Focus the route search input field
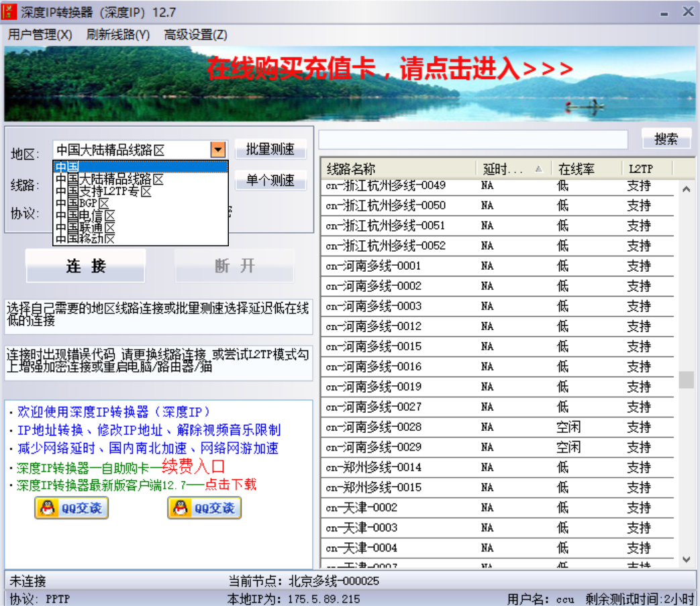 (473, 140)
